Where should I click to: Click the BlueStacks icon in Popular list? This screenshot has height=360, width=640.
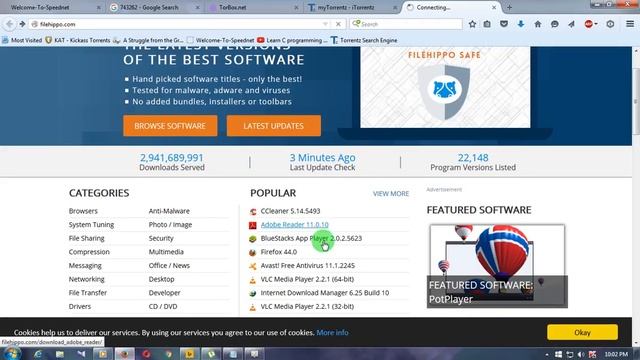[253, 239]
